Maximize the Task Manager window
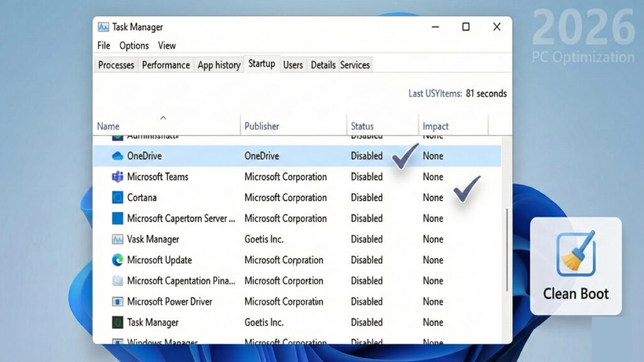 (465, 27)
